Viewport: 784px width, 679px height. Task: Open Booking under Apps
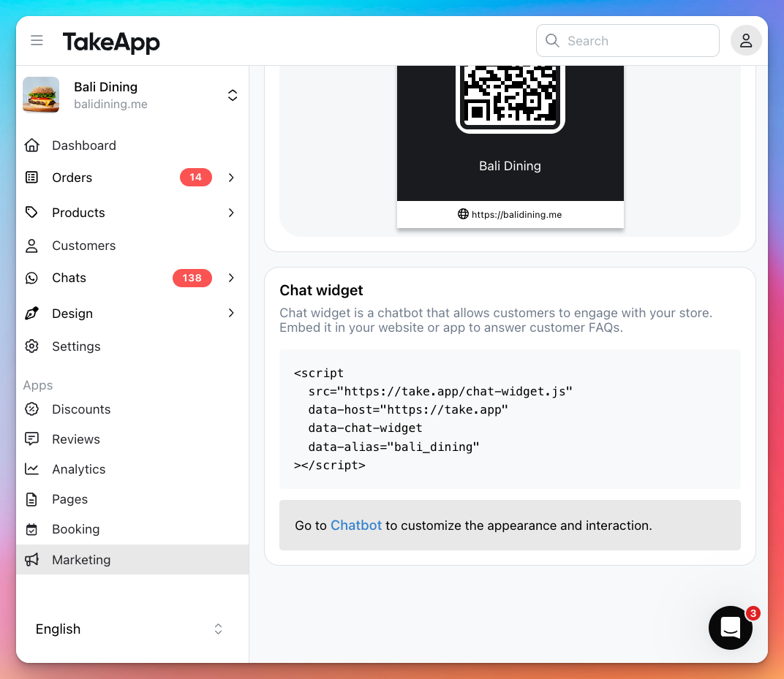click(132, 529)
